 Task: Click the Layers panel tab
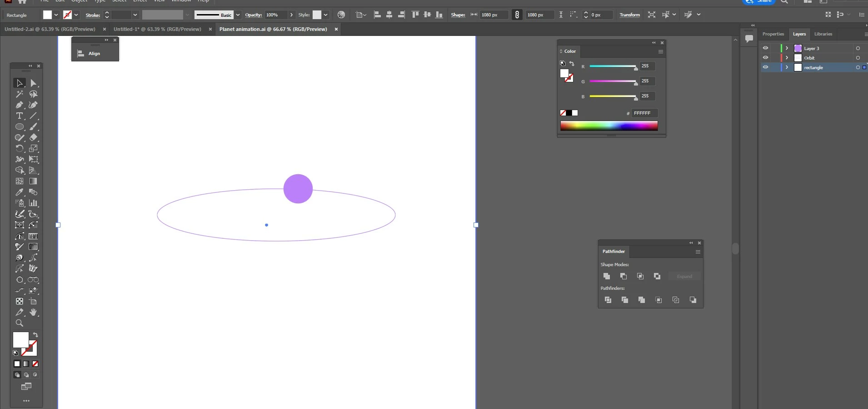[799, 34]
